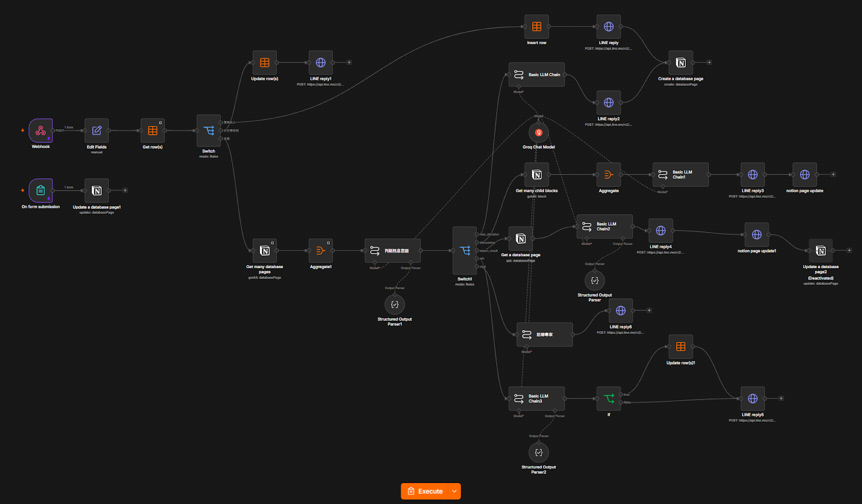Select the Update a database page2 deactivated node

(x=821, y=250)
